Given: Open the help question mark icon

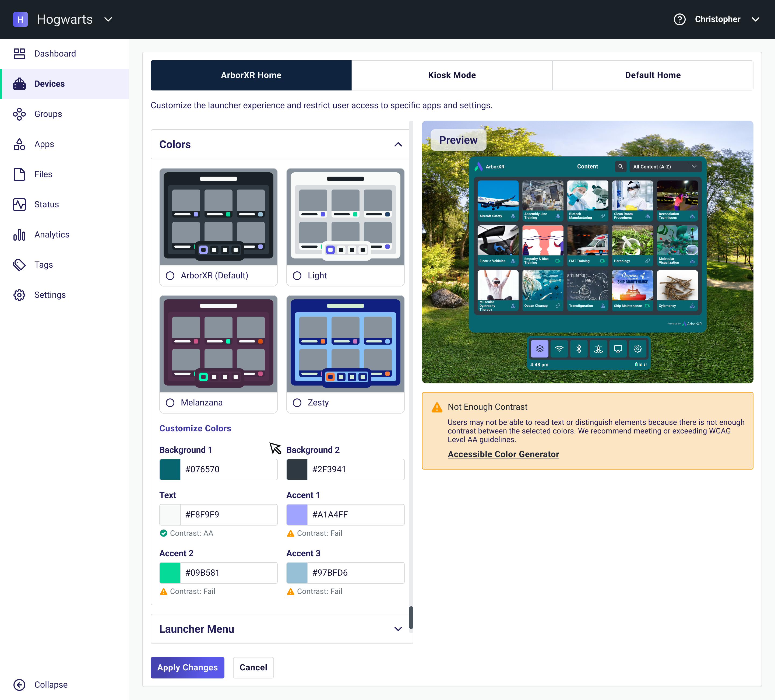Looking at the screenshot, I should tap(679, 19).
